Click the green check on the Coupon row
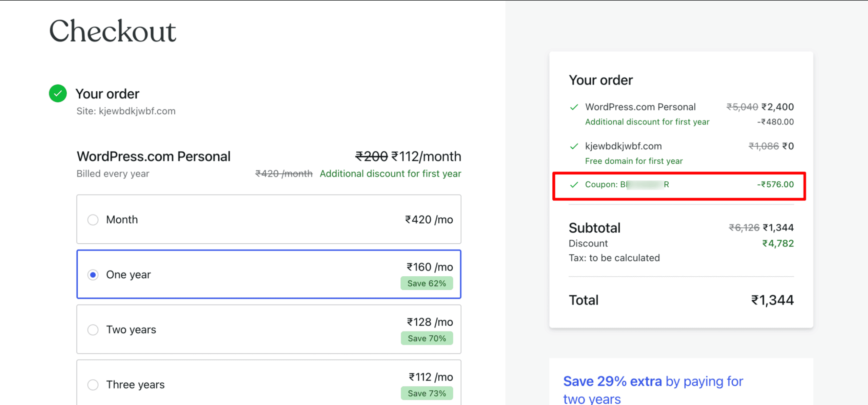The image size is (868, 405). click(574, 185)
